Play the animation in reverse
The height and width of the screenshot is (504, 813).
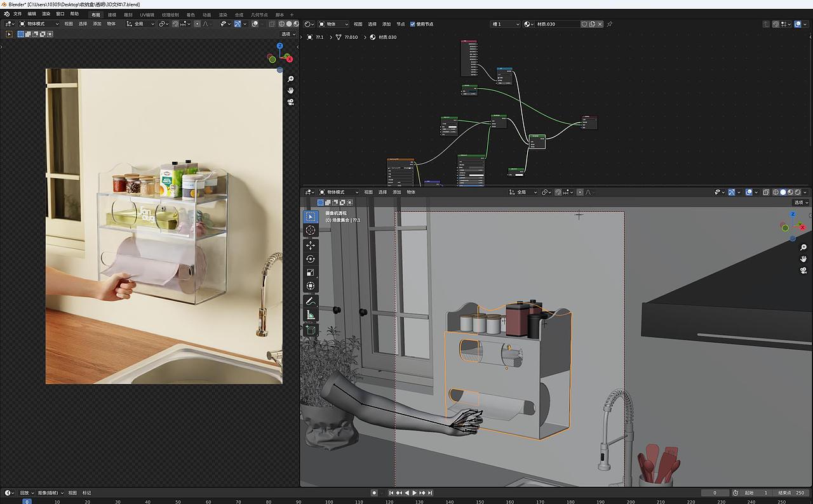407,493
